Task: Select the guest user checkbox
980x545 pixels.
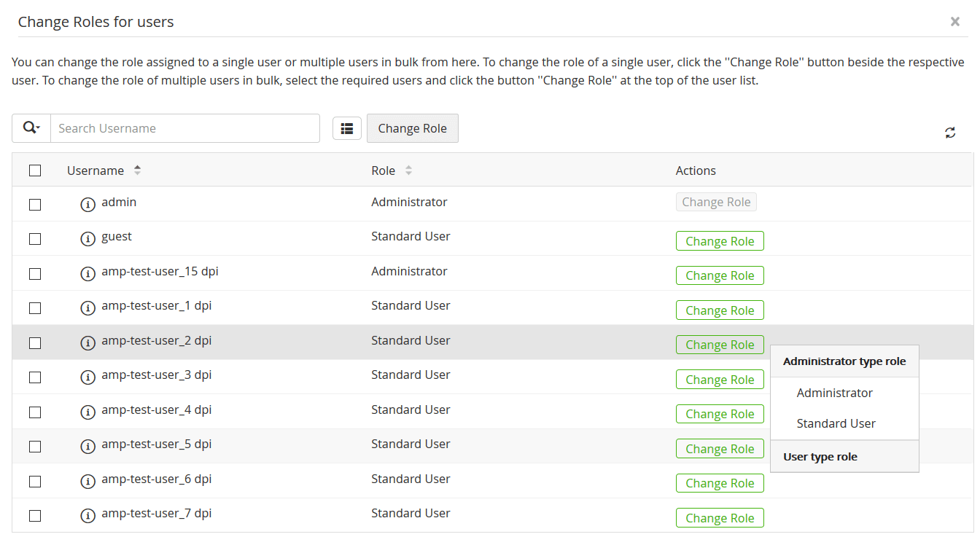Action: pyautogui.click(x=35, y=239)
